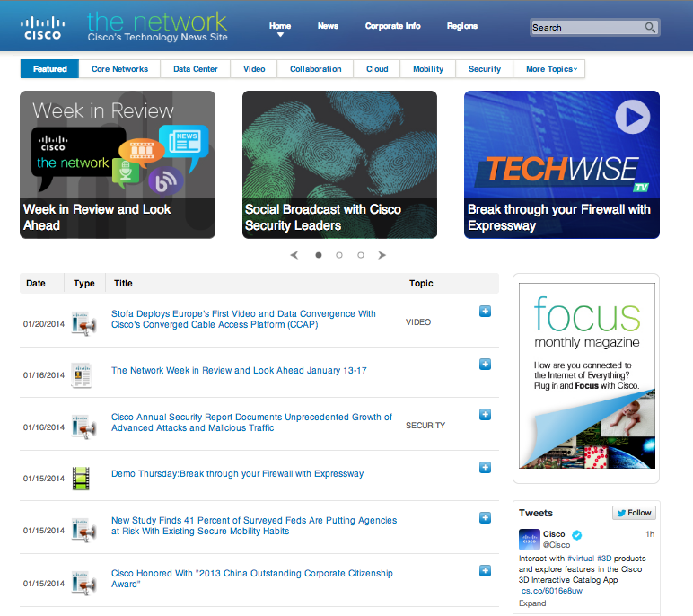
Task: Open focus monthly magazine banner
Action: click(x=586, y=376)
